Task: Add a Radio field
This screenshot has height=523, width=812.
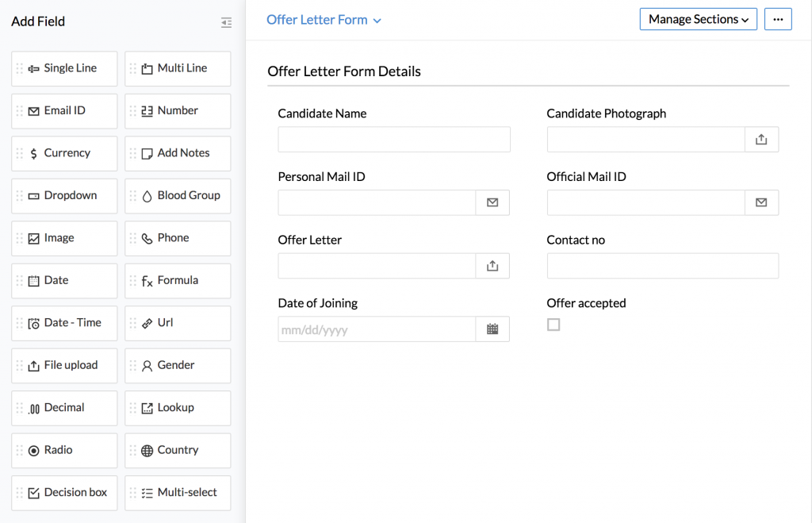Action: [65, 450]
